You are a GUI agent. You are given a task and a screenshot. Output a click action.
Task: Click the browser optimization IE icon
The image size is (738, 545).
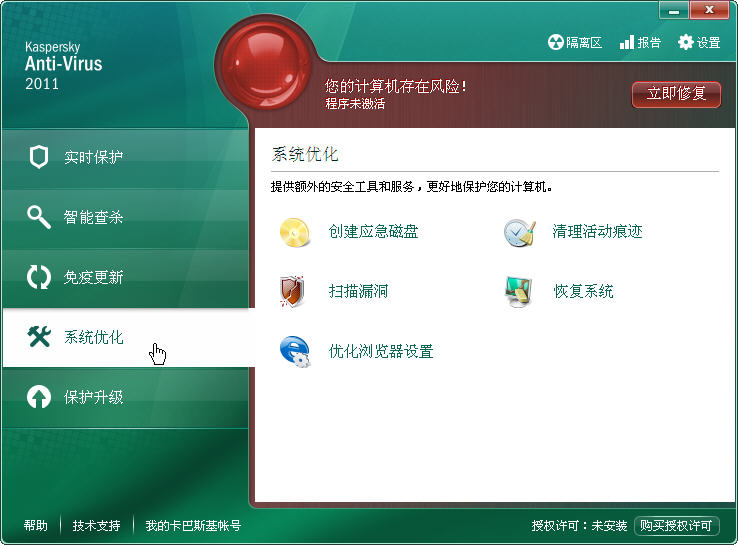click(x=294, y=352)
